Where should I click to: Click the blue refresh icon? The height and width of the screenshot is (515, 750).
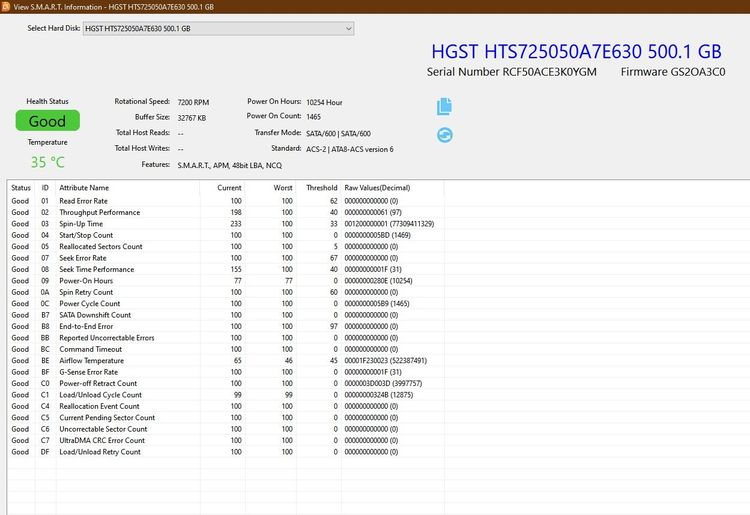pos(445,135)
